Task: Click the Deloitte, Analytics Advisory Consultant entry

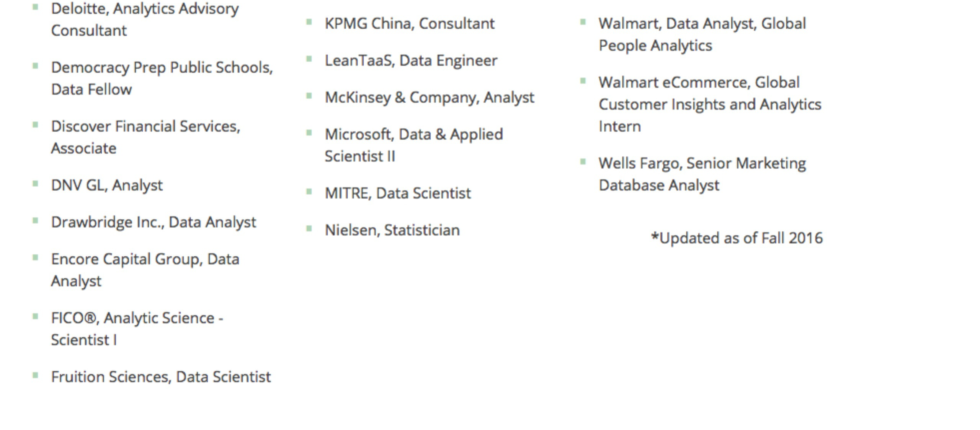Action: 145,19
